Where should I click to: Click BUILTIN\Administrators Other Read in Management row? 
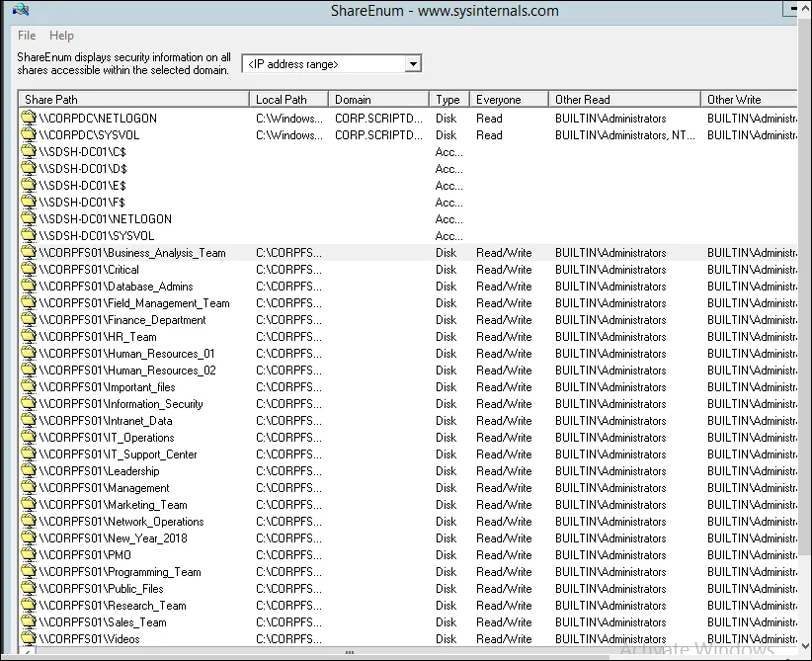[610, 487]
